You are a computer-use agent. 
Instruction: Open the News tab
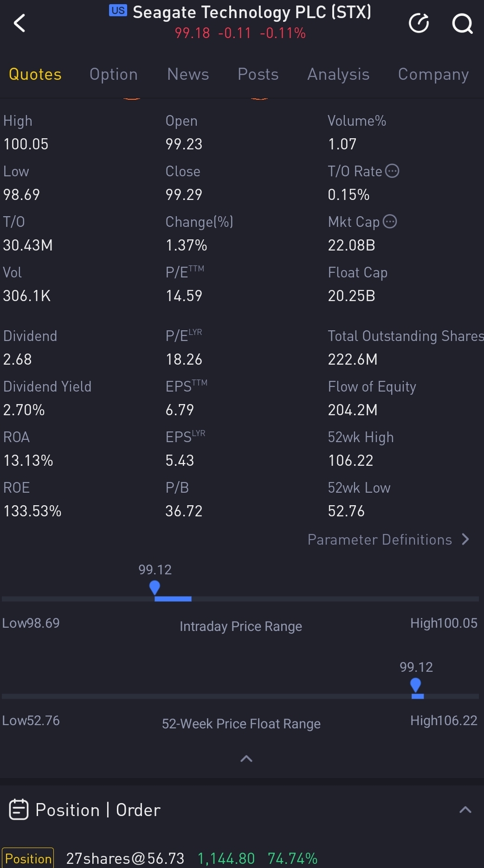(x=188, y=74)
